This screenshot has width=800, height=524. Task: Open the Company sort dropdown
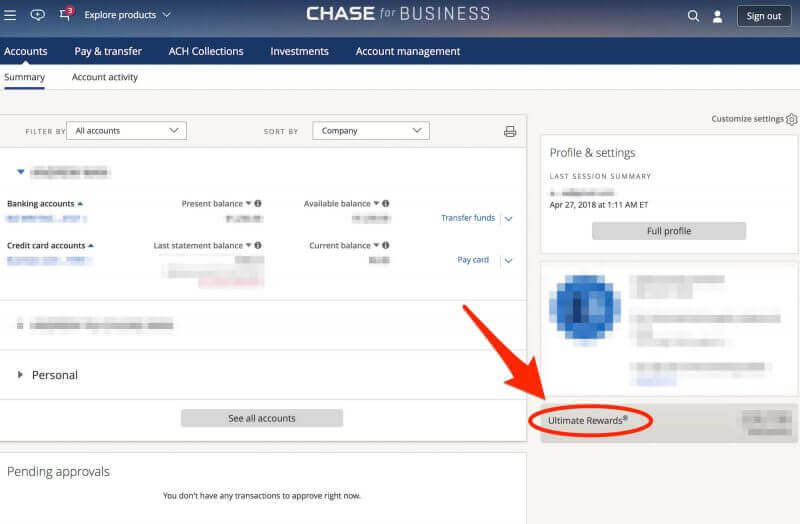(x=371, y=131)
